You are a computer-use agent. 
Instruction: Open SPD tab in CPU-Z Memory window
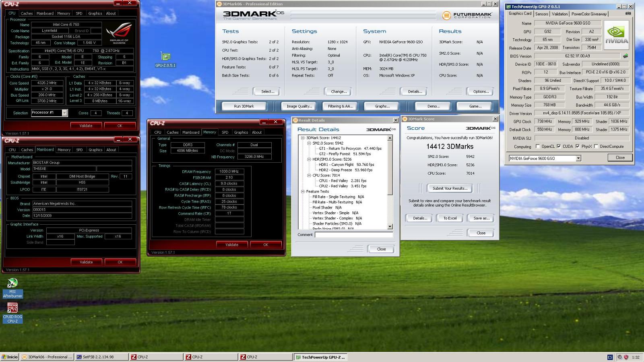tap(225, 132)
